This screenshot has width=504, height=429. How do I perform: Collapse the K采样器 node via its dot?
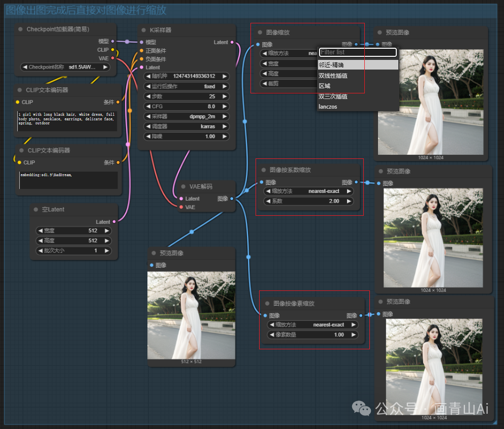pos(144,30)
